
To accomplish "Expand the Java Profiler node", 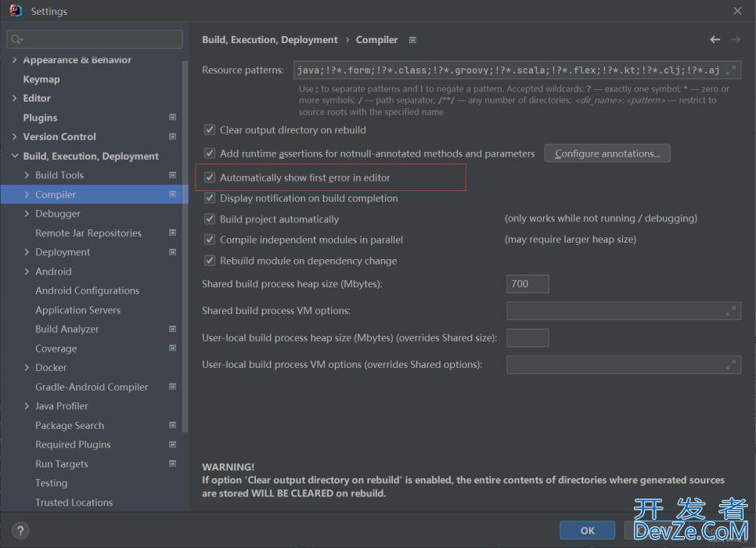I will (27, 406).
